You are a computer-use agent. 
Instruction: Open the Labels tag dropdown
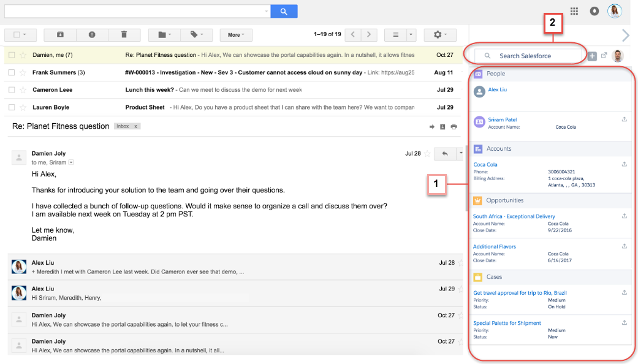(197, 35)
